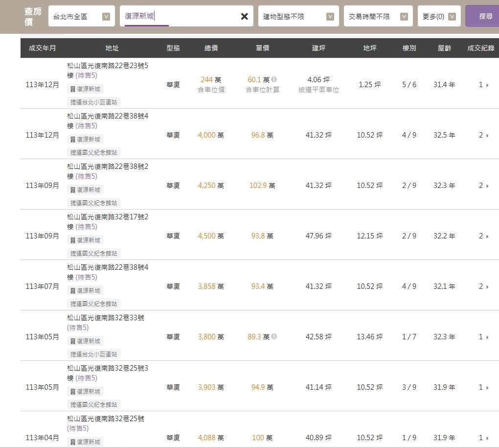Sort by the 成交年月 column header
This screenshot has height=448, width=499.
pos(42,48)
